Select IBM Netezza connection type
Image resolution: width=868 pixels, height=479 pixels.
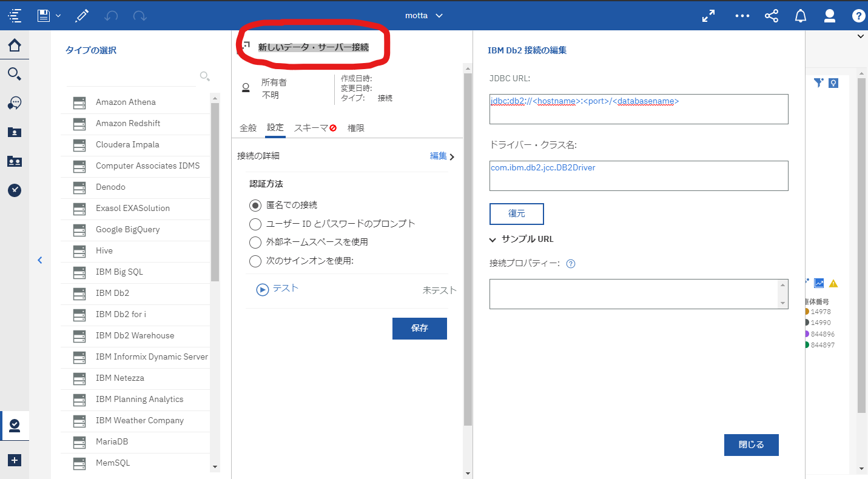coord(135,378)
